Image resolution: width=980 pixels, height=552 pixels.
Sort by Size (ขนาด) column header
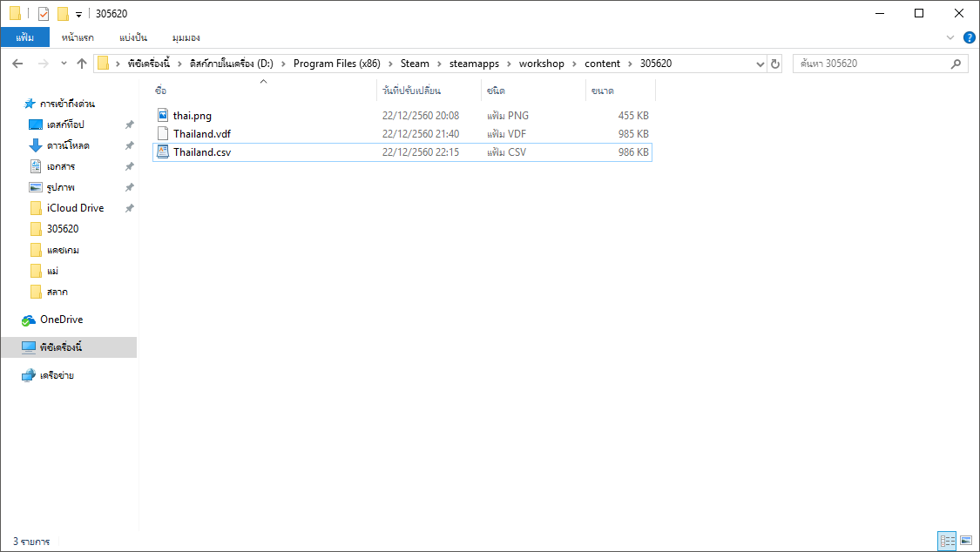click(x=620, y=91)
